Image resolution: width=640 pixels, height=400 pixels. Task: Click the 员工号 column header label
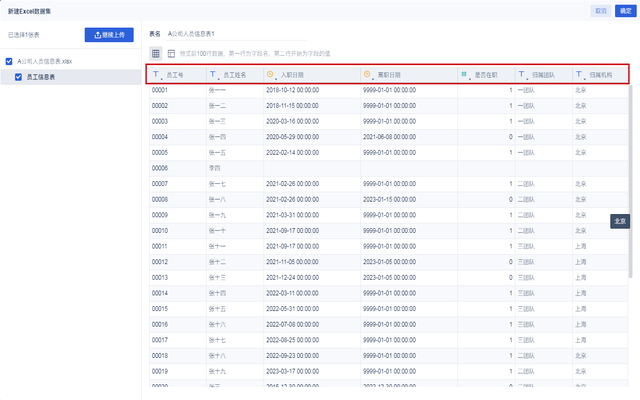coord(175,75)
